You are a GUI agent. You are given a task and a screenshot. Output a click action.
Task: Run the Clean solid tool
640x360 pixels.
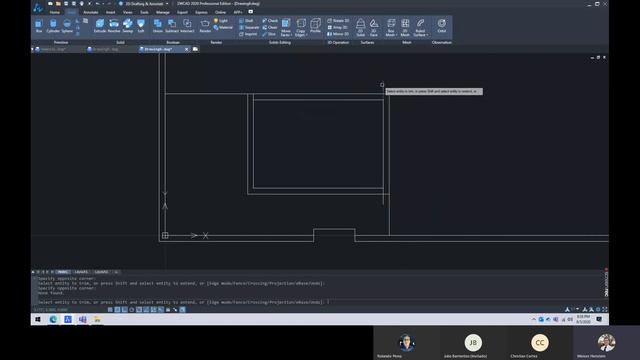tap(270, 27)
